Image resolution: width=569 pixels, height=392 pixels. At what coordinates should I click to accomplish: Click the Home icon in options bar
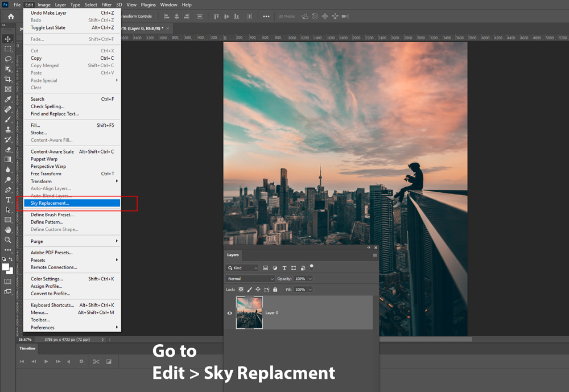(10, 16)
